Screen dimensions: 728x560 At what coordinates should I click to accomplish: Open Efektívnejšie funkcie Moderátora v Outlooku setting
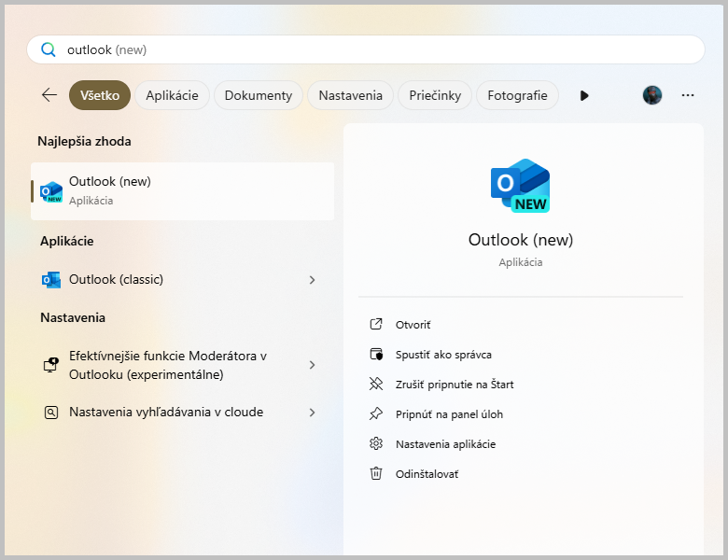[x=182, y=365]
